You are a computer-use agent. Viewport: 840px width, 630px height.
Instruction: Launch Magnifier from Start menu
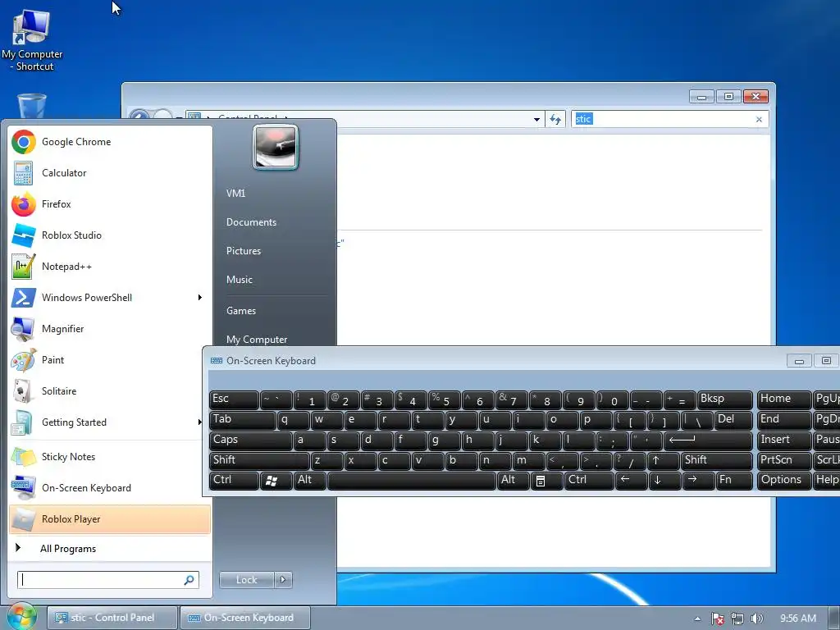pos(110,328)
